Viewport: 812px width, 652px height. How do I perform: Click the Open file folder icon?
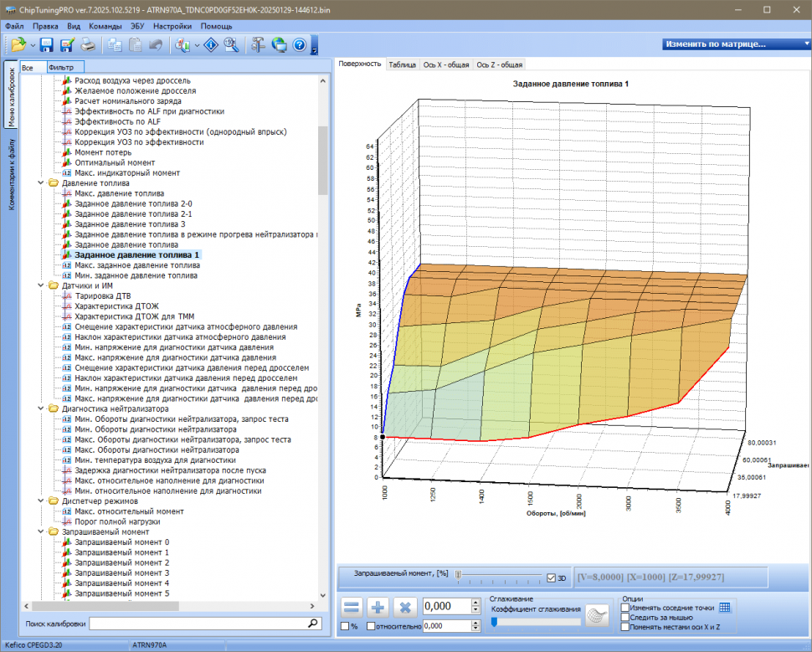coord(18,45)
